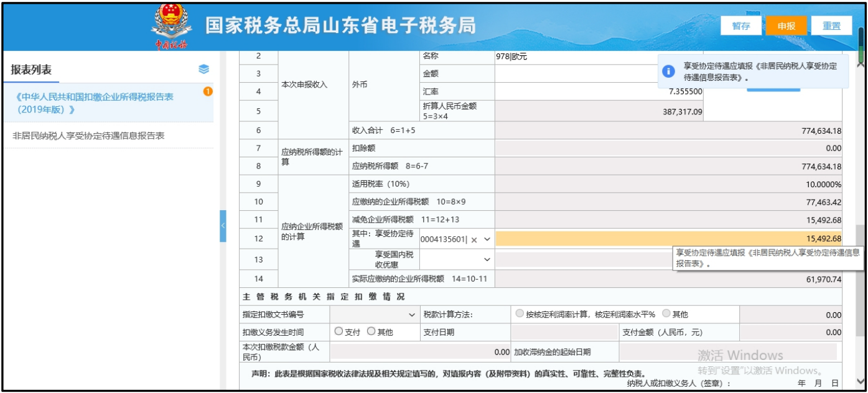The width and height of the screenshot is (868, 393).
Task: Open the 指定扣缴文书编号 dropdown
Action: click(x=411, y=315)
